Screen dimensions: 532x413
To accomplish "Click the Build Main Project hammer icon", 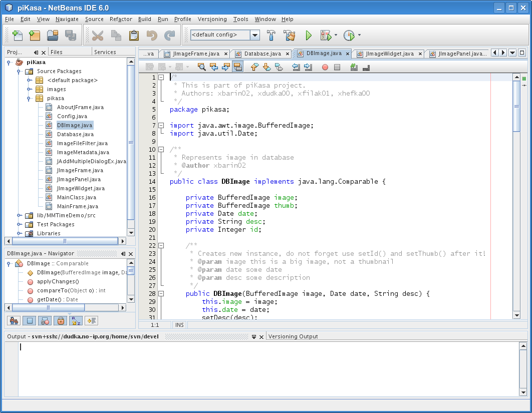I will tap(271, 36).
